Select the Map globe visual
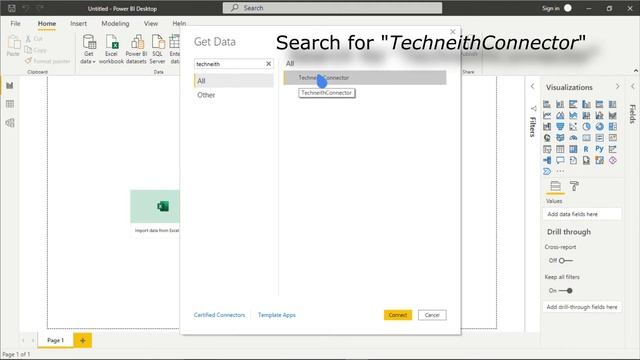Screen dimensions: 640x360 (547, 138)
